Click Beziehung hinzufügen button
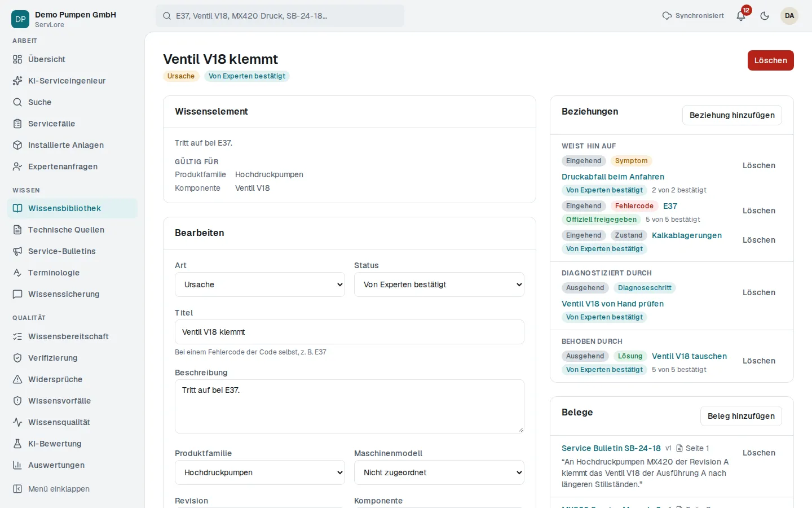812x508 pixels. (x=732, y=115)
